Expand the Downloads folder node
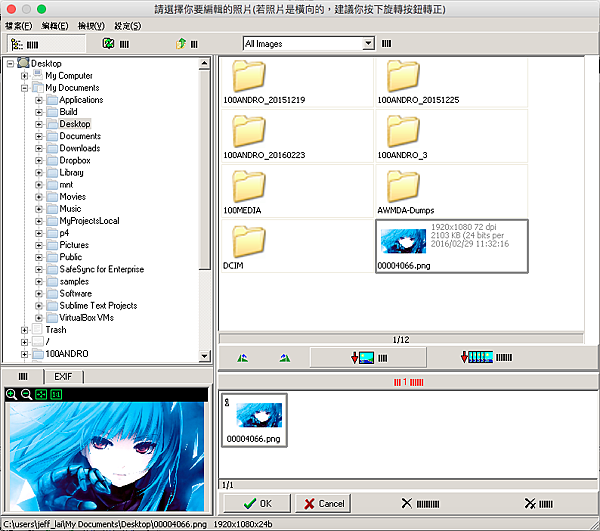Viewport: 600px width, 531px height. [x=39, y=148]
